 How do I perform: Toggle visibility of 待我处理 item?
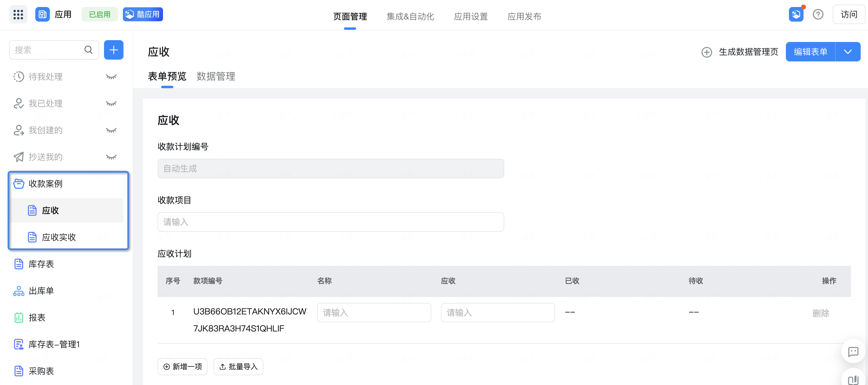click(x=111, y=77)
